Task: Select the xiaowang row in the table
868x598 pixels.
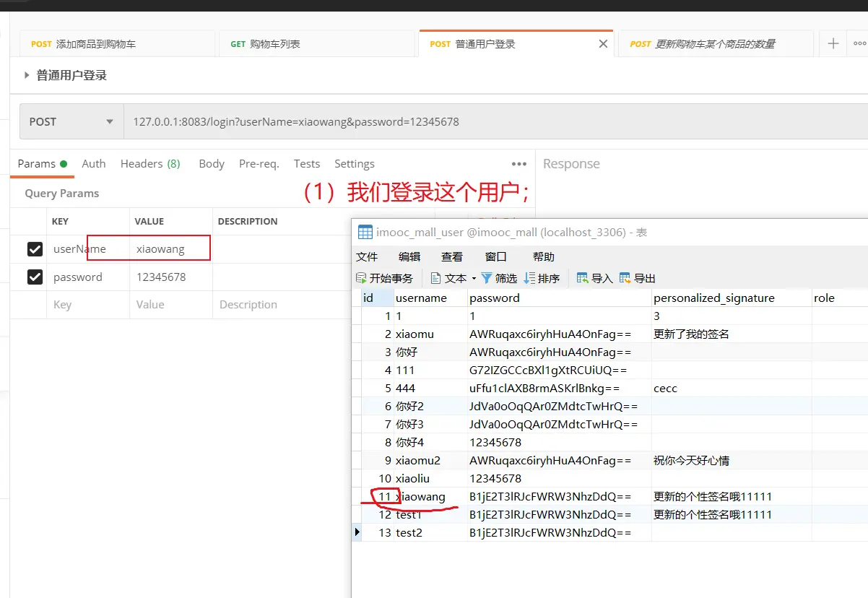Action: point(420,497)
